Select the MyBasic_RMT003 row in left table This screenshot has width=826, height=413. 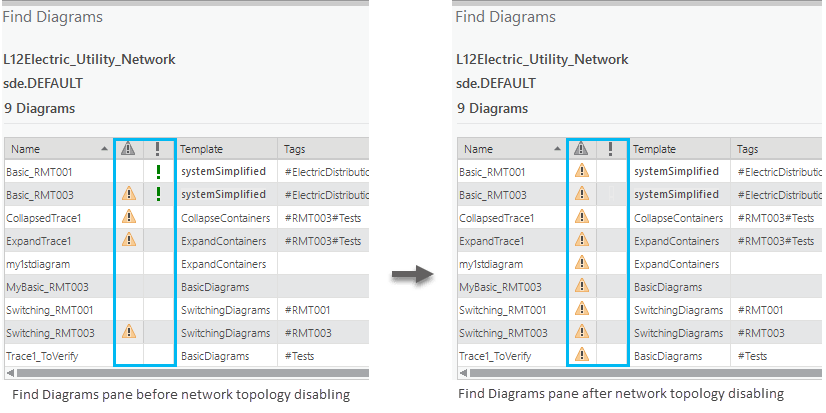click(x=47, y=287)
